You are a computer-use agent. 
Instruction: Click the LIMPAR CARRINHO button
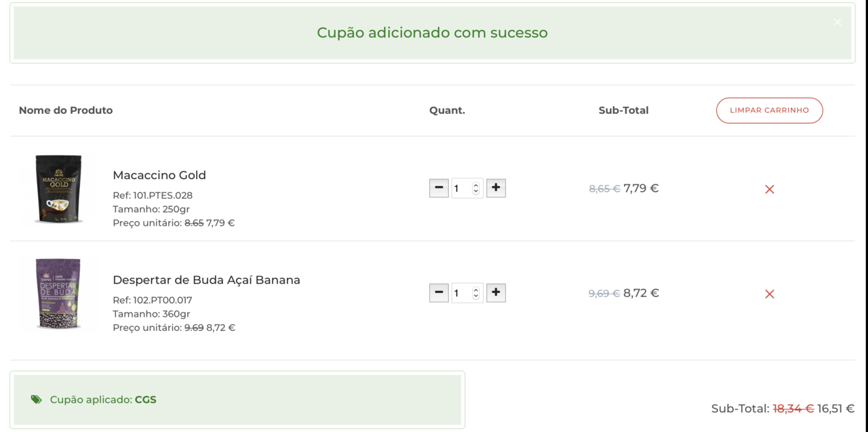769,110
